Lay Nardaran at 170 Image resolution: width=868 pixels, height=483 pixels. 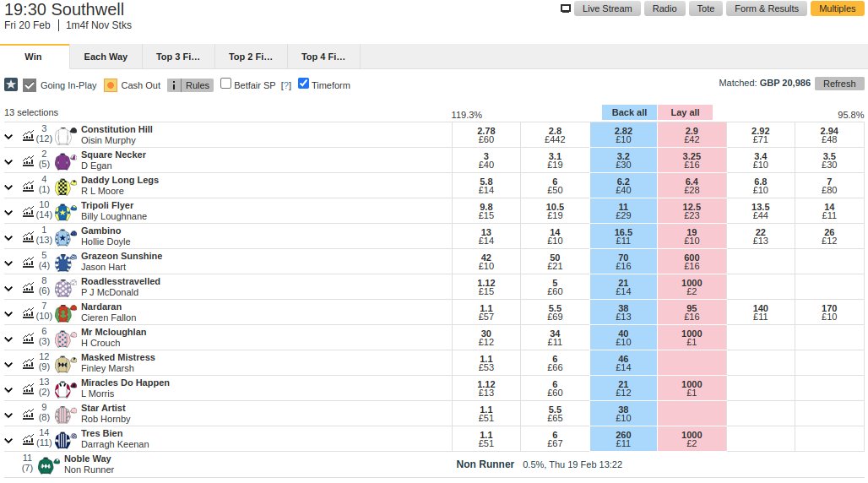[x=829, y=312]
